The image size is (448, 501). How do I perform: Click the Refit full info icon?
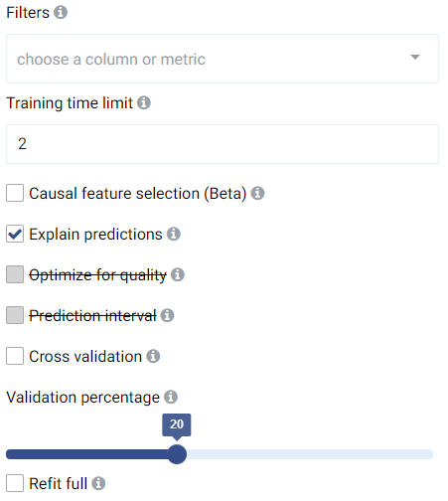pyautogui.click(x=98, y=483)
